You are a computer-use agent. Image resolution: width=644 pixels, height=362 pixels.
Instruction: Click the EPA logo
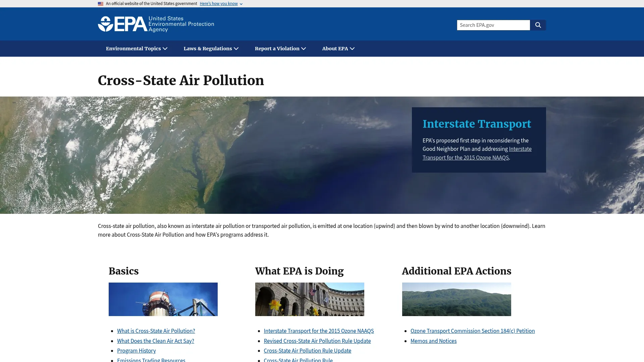click(x=156, y=24)
